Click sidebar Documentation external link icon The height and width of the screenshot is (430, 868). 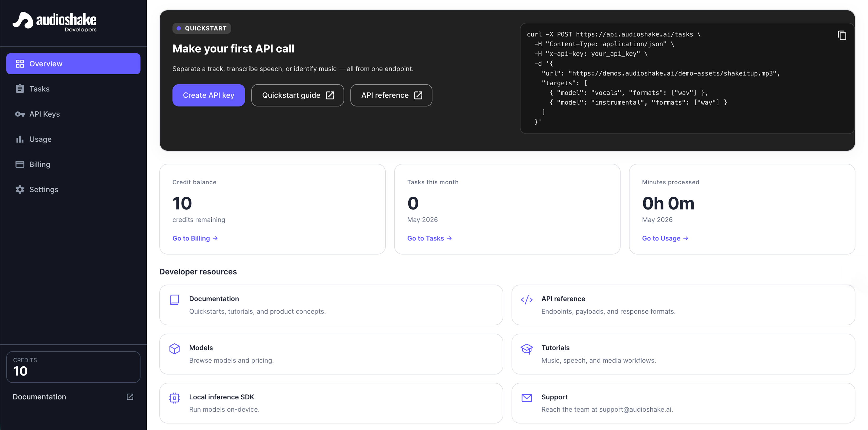pos(130,397)
